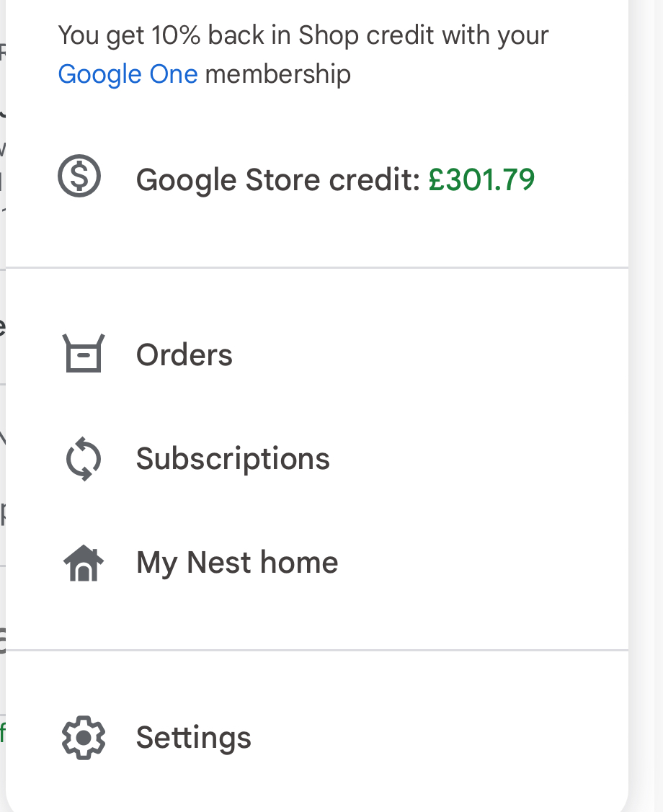This screenshot has height=812, width=663.
Task: Click the divider line above Orders
Action: click(317, 268)
